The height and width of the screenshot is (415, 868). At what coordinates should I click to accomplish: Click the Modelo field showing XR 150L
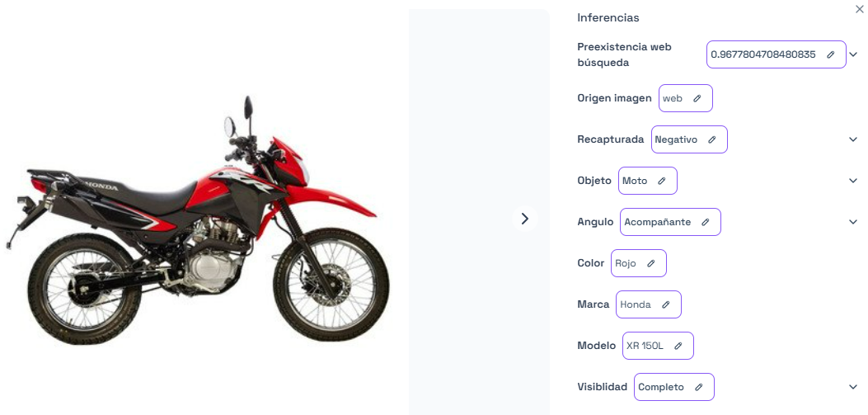[658, 346]
